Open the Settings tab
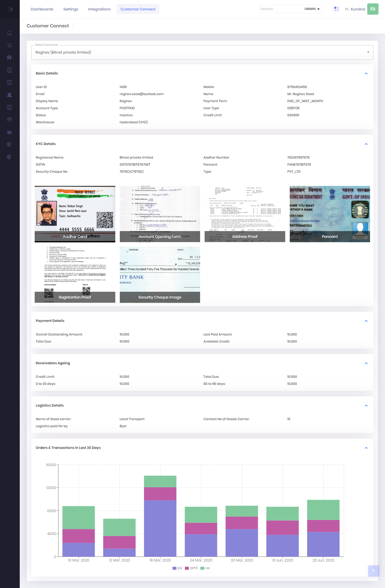This screenshot has height=588, width=385. tap(71, 9)
